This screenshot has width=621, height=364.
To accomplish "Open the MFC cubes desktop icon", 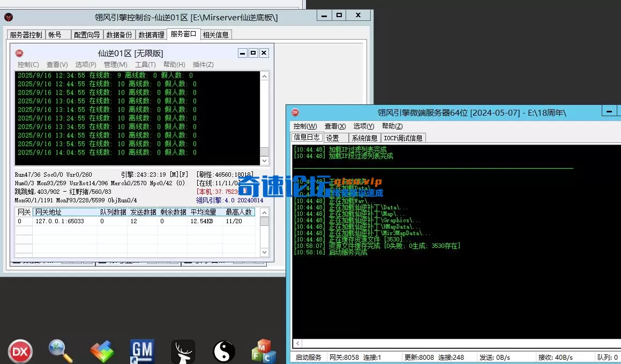I will tap(264, 351).
